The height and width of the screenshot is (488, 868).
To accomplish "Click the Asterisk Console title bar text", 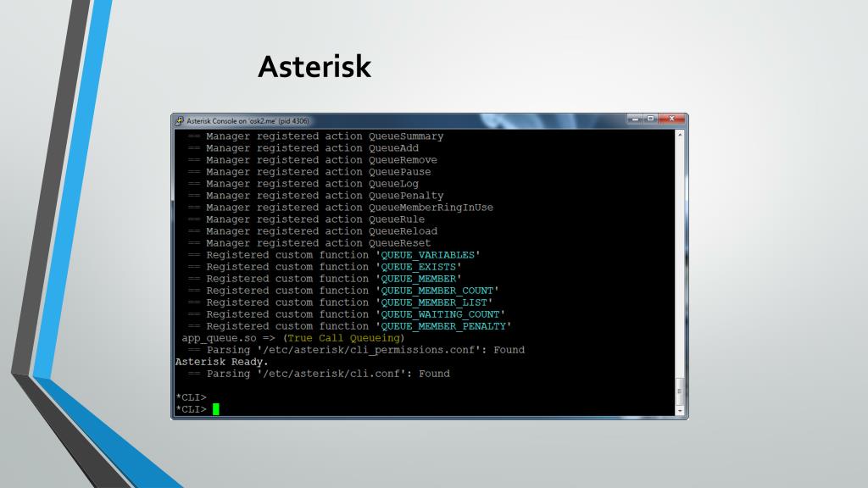I will tap(248, 121).
